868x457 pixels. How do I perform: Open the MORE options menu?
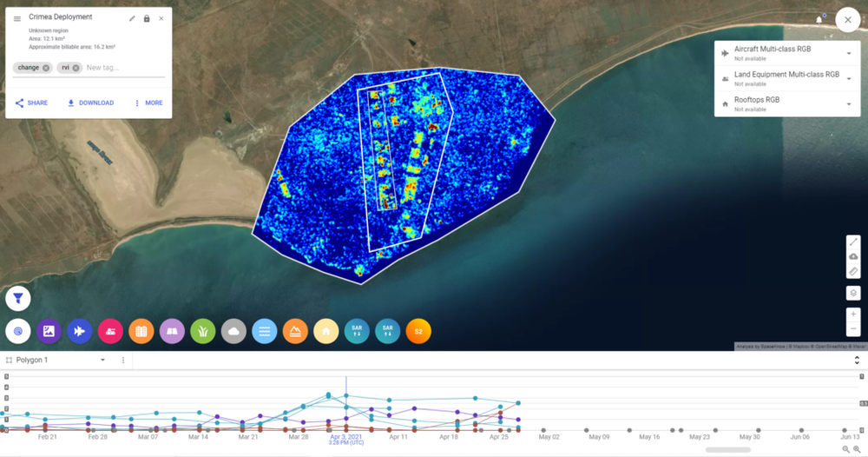148,103
